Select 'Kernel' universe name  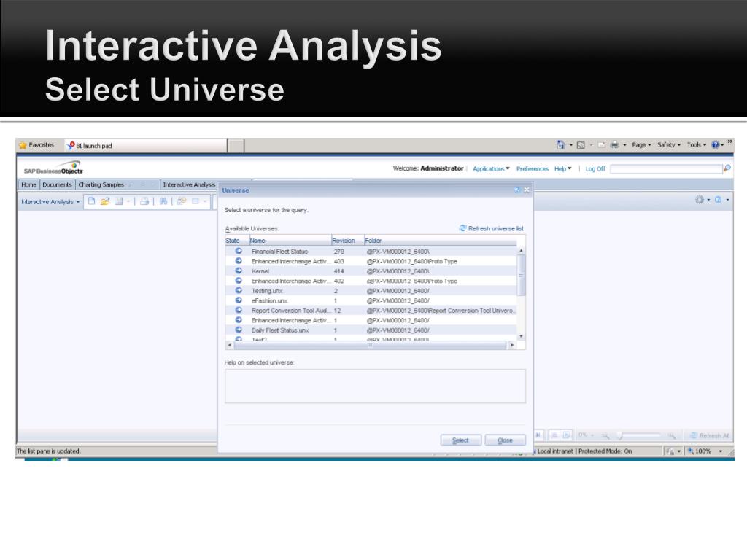[x=260, y=271]
